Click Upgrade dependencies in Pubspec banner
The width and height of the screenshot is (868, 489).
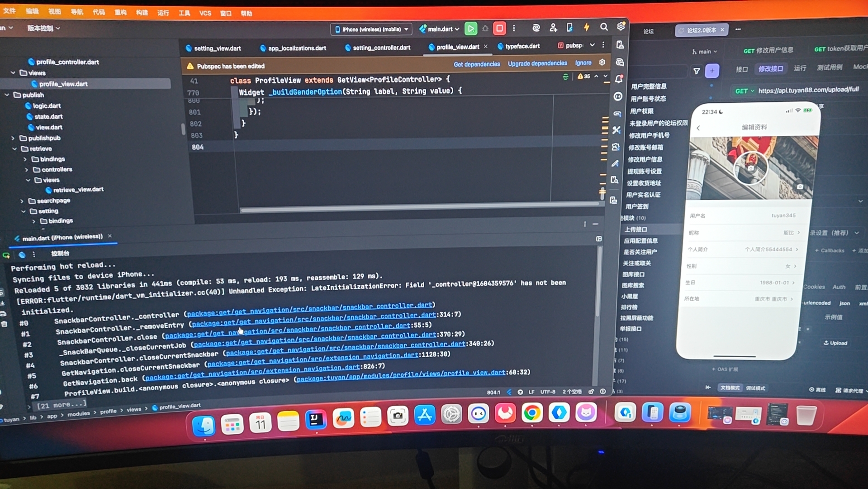tap(537, 63)
